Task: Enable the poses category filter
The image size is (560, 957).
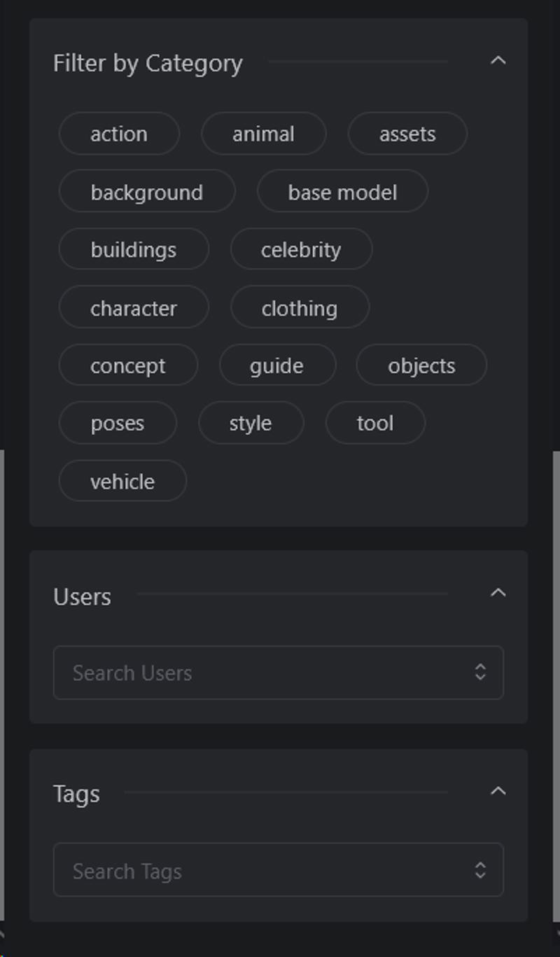Action: point(118,424)
